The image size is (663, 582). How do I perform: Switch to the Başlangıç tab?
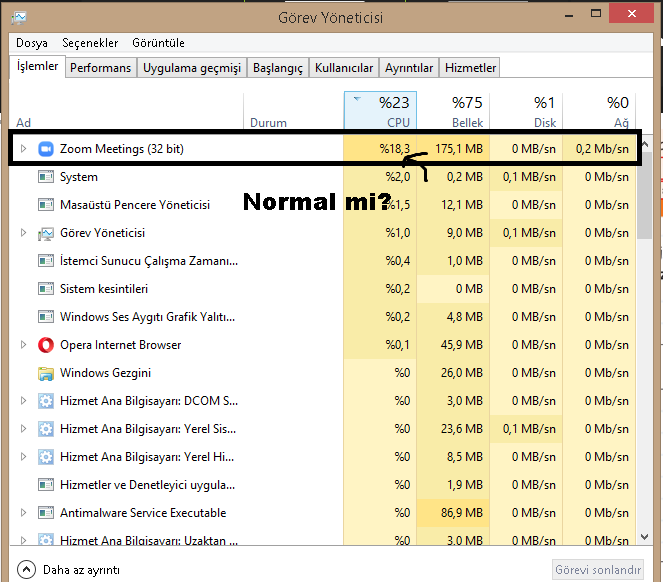278,68
